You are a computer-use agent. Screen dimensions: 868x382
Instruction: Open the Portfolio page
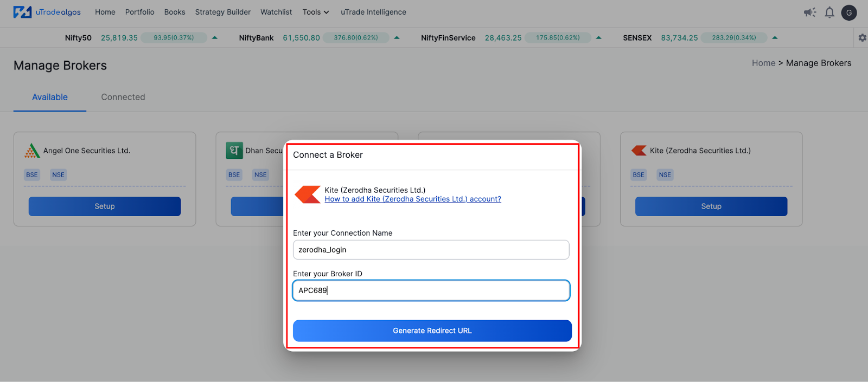140,12
